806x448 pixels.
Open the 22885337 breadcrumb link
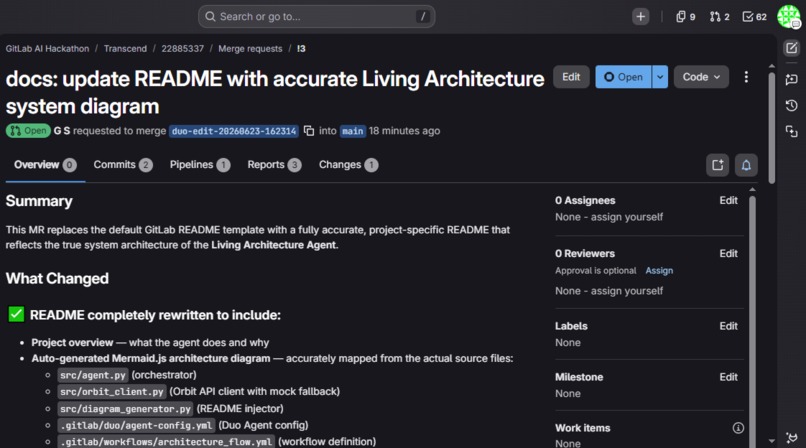[x=182, y=48]
